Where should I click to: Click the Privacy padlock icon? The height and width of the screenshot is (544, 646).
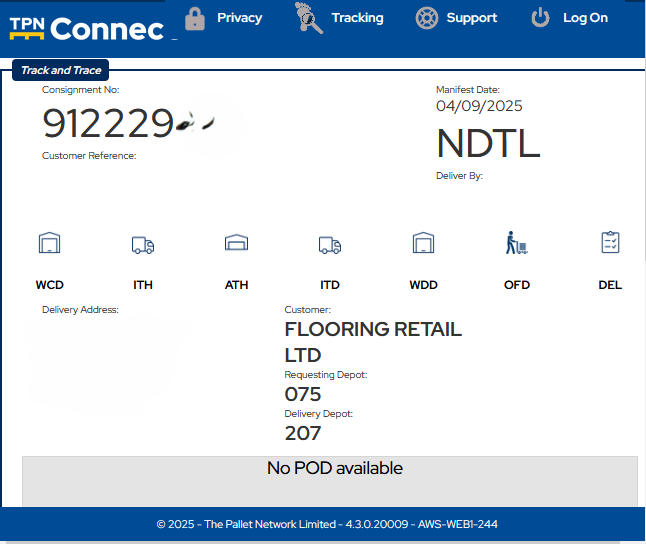click(x=195, y=18)
